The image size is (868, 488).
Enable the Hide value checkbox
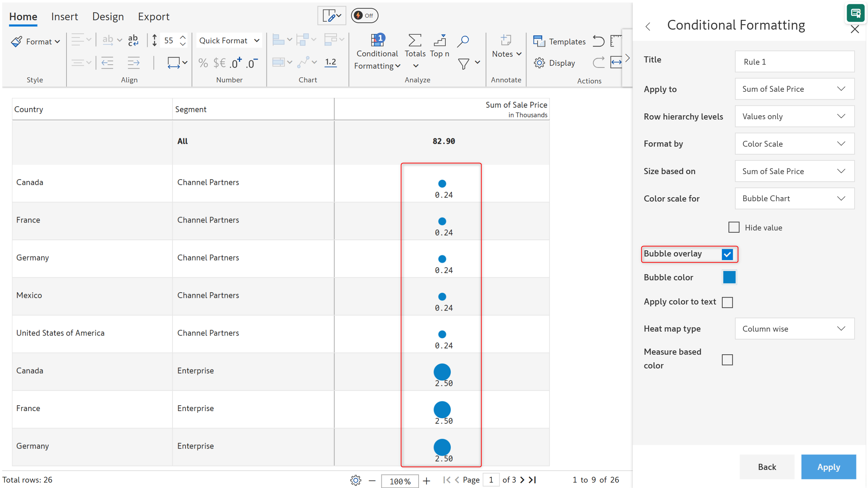(x=734, y=228)
